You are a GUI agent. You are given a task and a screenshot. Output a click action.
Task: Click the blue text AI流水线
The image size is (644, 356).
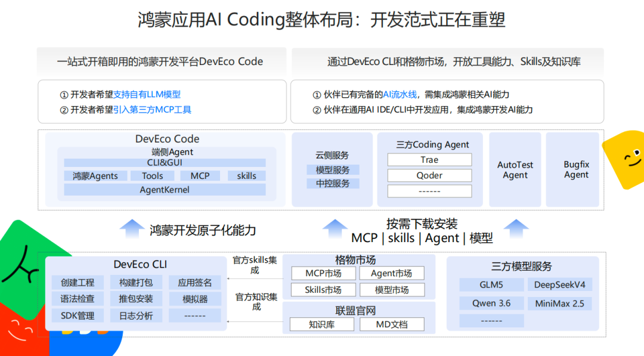click(x=400, y=94)
